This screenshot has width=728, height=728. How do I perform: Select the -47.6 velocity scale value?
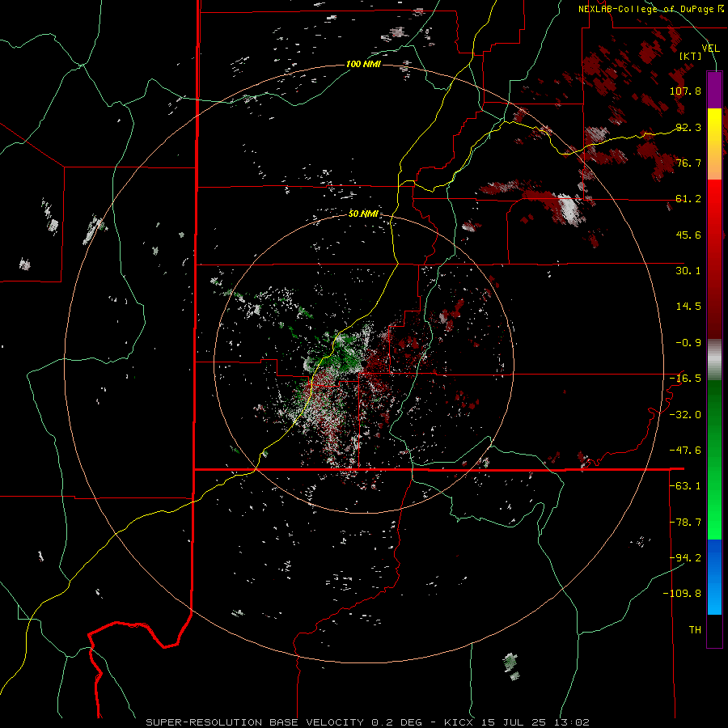click(685, 451)
